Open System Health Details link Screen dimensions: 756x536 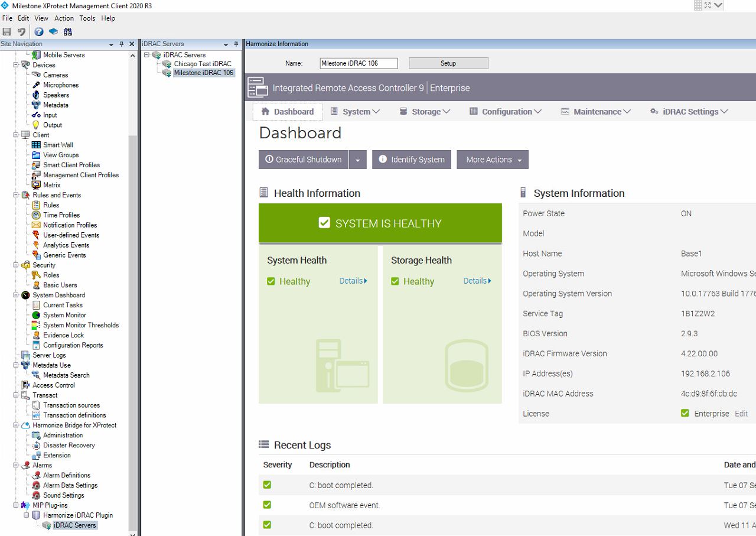pos(353,281)
